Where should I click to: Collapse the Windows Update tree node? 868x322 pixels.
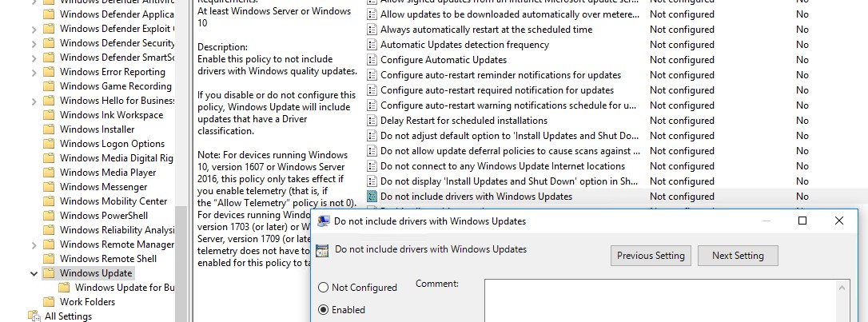pyautogui.click(x=34, y=273)
